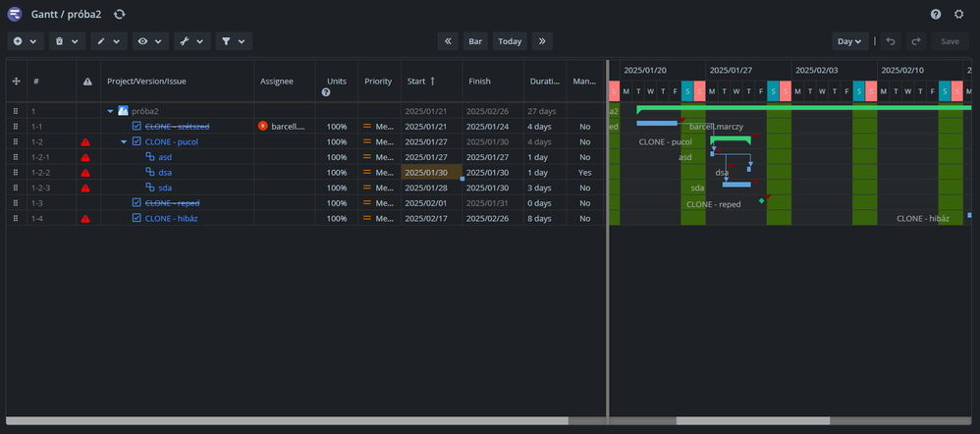Click the 2025/02/03 week header

coord(835,70)
